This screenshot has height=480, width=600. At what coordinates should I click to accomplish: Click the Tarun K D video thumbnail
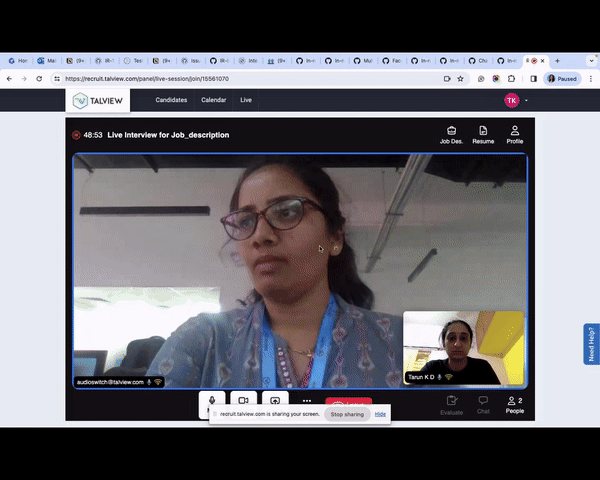coord(464,348)
